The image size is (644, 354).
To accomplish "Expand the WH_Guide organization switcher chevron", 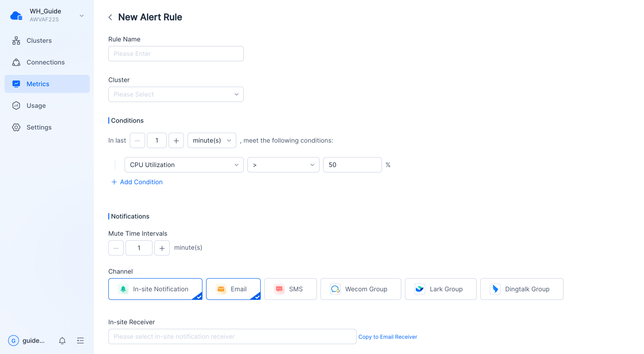I will pyautogui.click(x=81, y=16).
